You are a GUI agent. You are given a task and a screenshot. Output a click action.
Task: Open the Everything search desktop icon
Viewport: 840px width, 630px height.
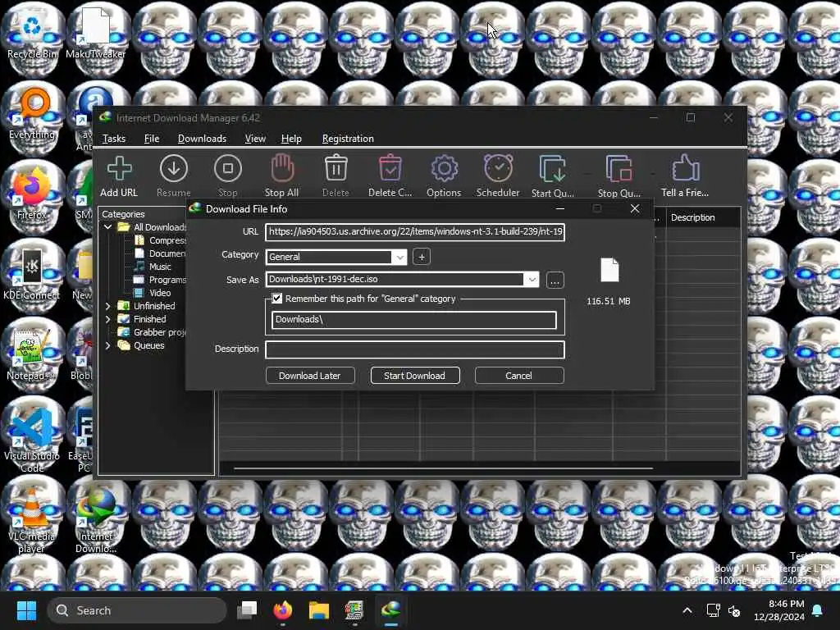pyautogui.click(x=32, y=112)
